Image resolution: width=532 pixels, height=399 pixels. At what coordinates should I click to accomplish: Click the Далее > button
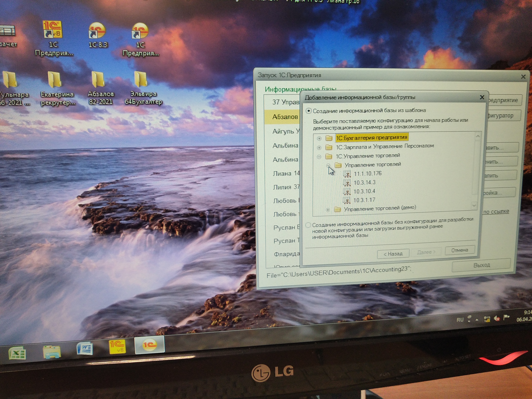click(x=426, y=252)
